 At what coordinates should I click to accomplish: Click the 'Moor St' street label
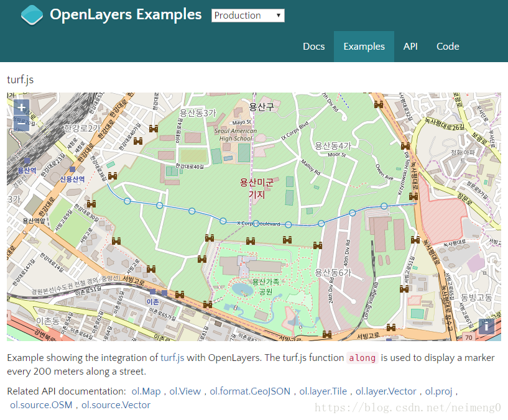336,155
